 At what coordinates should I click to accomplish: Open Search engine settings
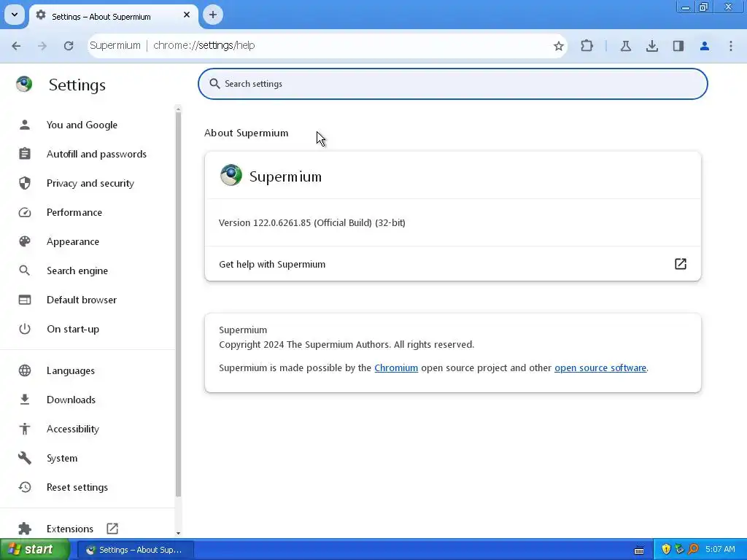pyautogui.click(x=77, y=271)
